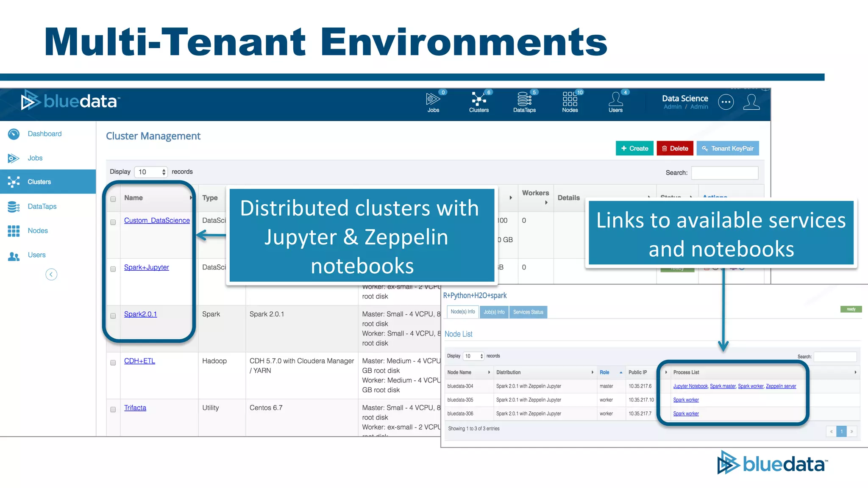The image size is (868, 488).
Task: Check the CDH+ETL cluster checkbox
Action: pyautogui.click(x=113, y=363)
